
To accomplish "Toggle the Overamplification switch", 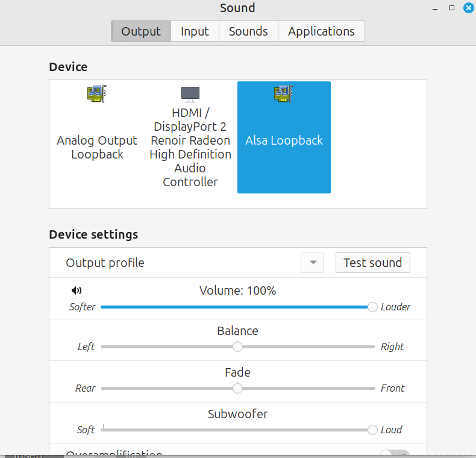I will [395, 453].
